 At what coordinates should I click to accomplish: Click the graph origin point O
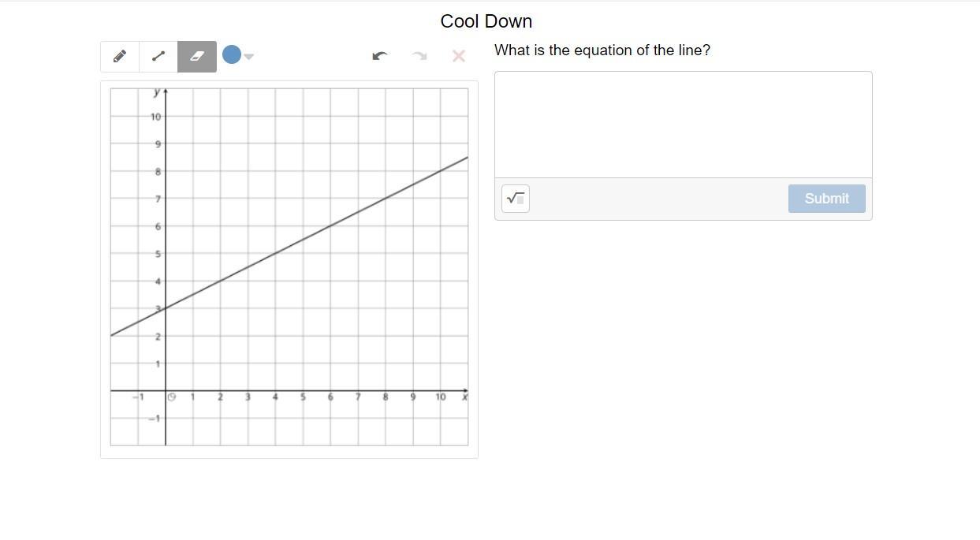(172, 397)
